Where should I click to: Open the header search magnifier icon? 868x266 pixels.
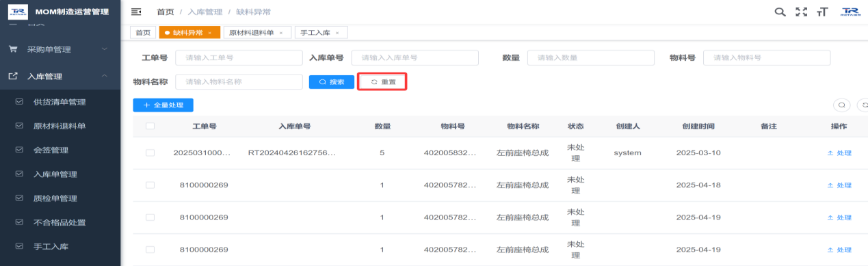tap(780, 12)
